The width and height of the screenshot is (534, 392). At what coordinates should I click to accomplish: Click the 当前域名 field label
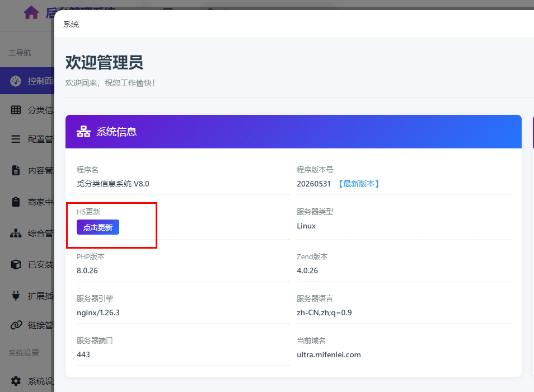click(x=311, y=340)
